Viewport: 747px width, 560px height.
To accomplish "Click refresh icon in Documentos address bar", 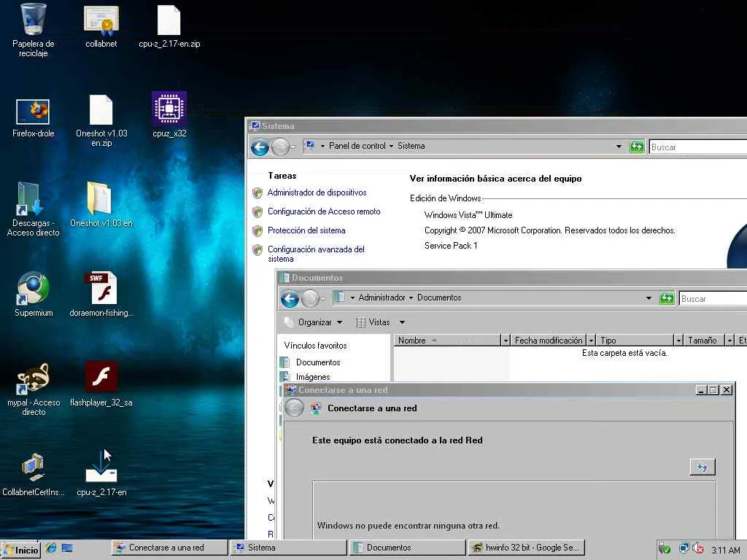I will [667, 298].
